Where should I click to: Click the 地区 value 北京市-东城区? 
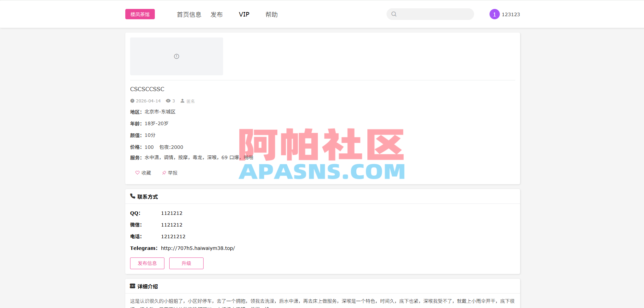click(160, 112)
